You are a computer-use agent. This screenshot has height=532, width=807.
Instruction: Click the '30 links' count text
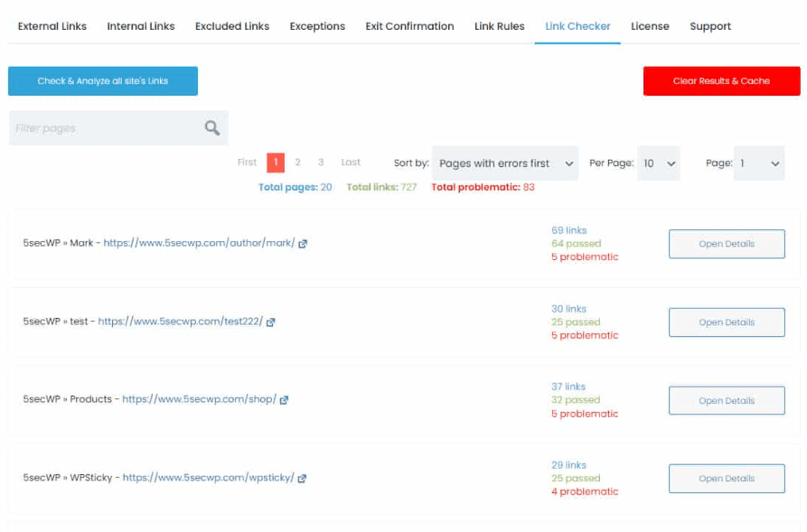point(568,309)
